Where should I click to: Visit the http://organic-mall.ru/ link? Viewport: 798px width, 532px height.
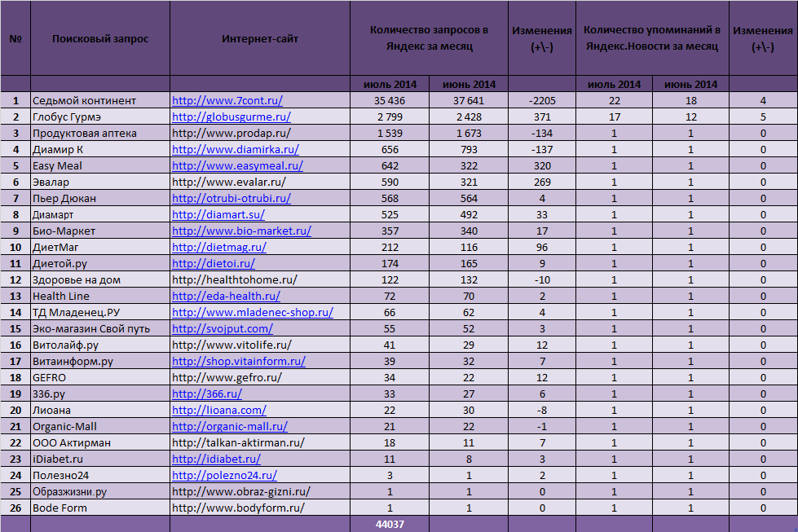pyautogui.click(x=230, y=426)
